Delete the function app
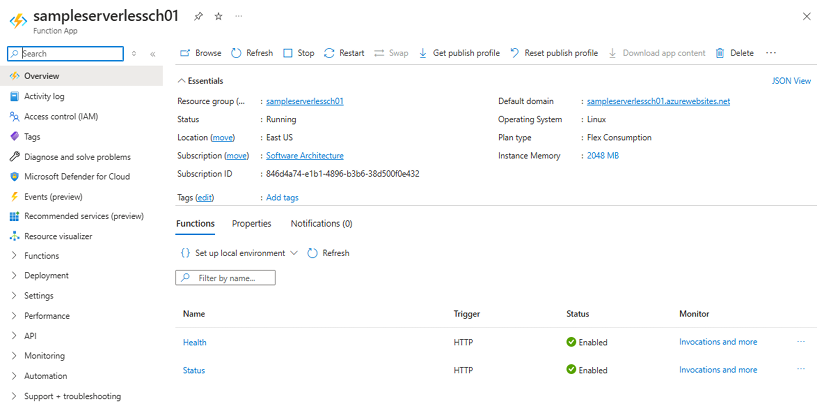 [734, 53]
